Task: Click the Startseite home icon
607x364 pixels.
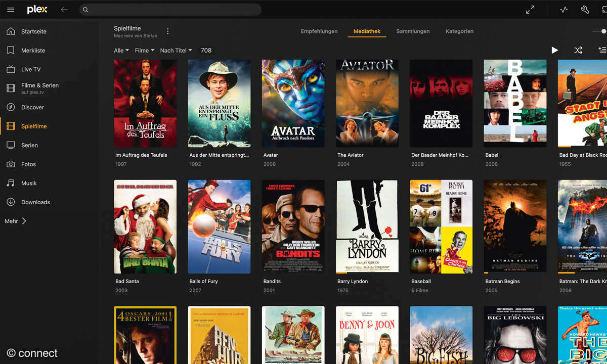Action: [11, 31]
